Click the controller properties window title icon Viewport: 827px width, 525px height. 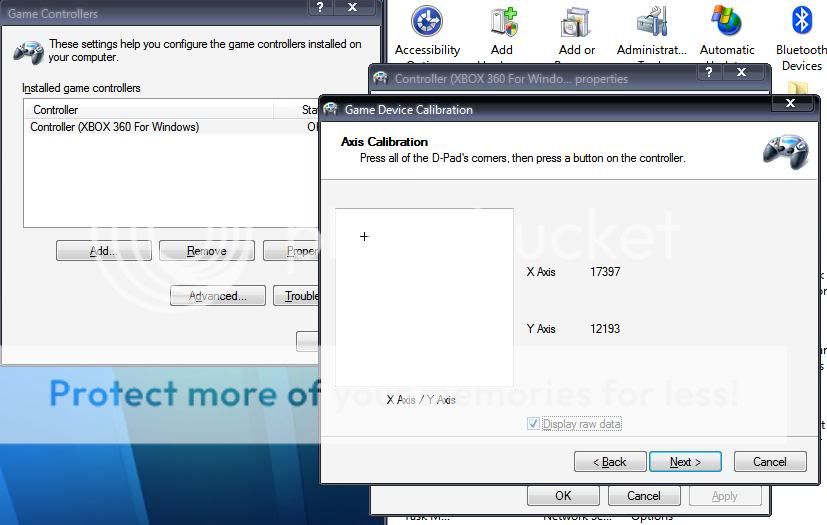(380, 79)
